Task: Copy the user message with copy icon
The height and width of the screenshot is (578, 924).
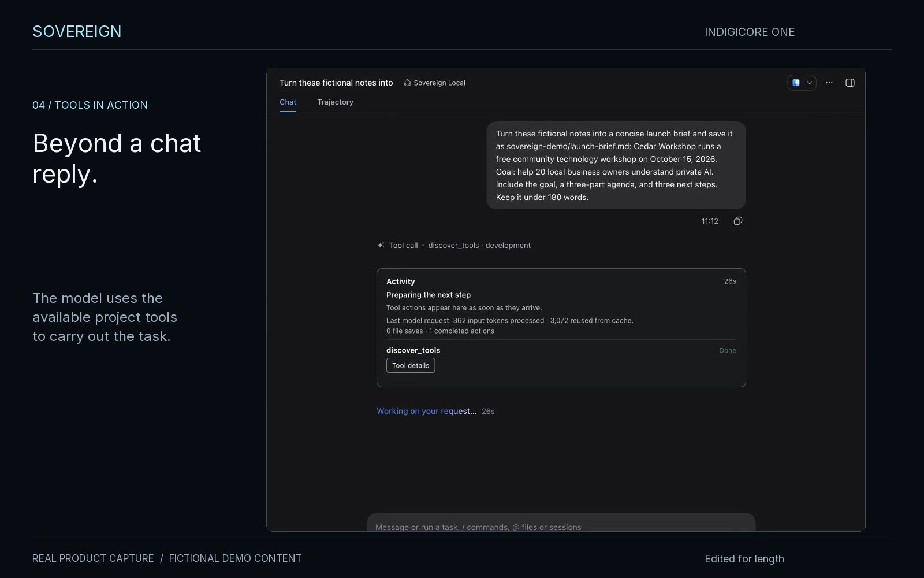Action: click(x=737, y=221)
